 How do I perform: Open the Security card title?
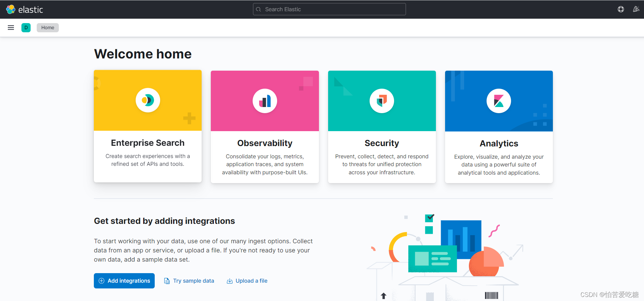(x=382, y=143)
